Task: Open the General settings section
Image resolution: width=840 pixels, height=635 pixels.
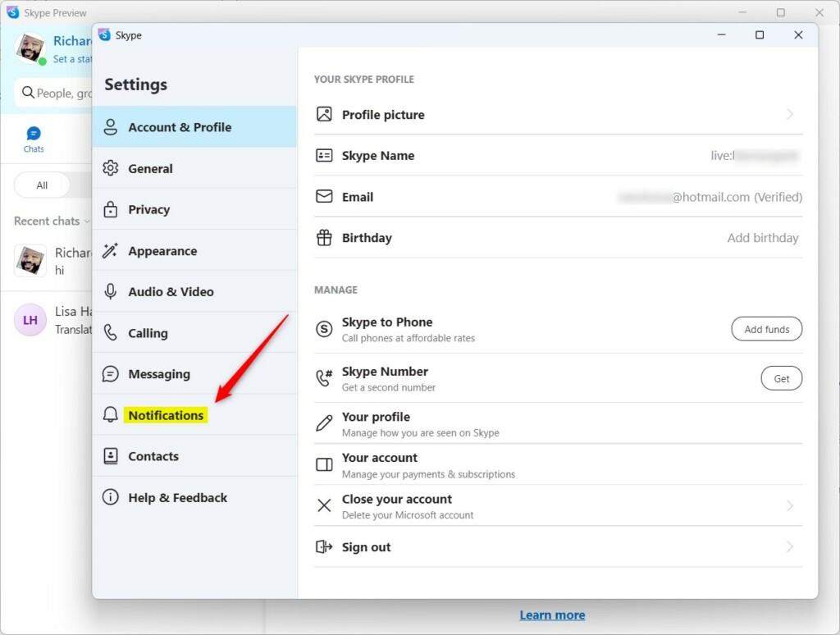Action: [x=194, y=168]
